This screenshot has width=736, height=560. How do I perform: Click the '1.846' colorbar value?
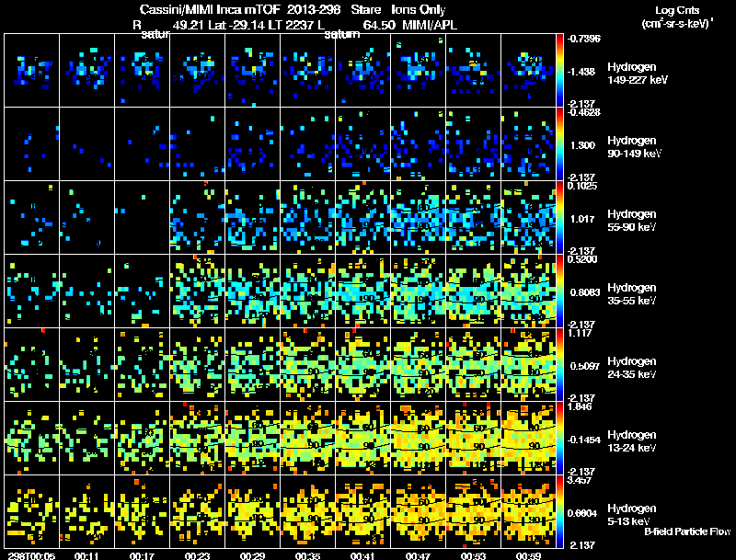click(x=580, y=406)
